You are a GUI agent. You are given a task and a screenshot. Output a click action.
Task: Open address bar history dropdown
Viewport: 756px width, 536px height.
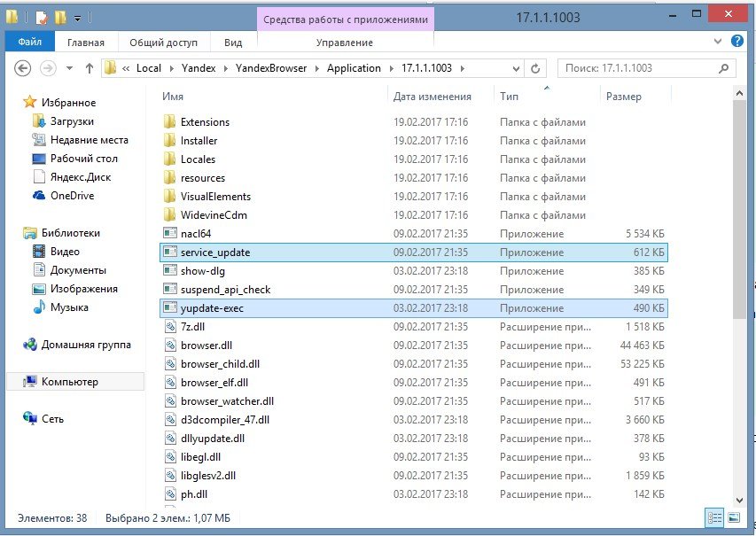(x=516, y=68)
